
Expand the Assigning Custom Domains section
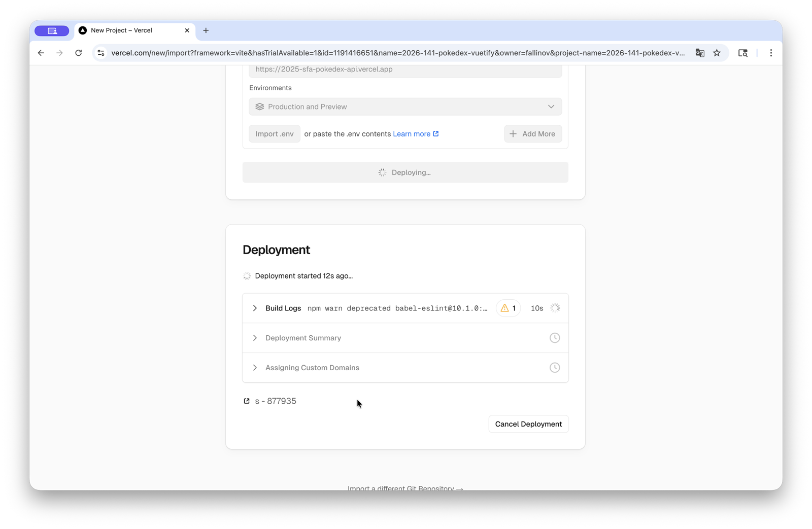[255, 368]
